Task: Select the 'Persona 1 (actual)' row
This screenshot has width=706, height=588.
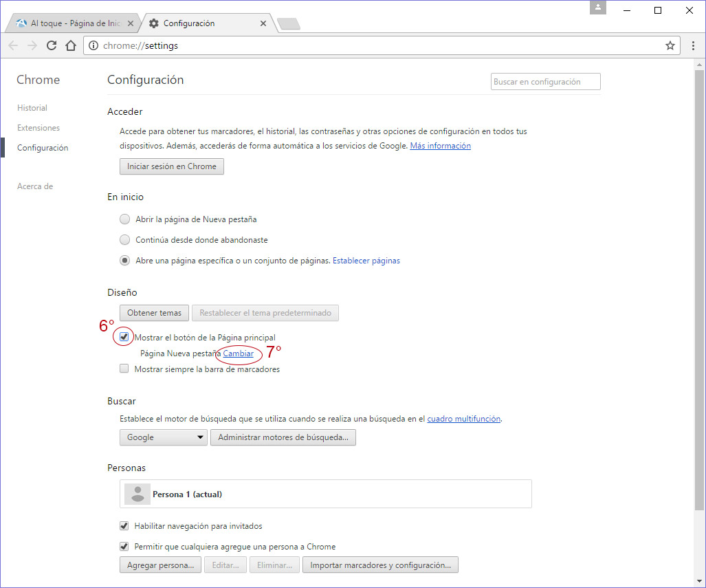Action: [326, 494]
